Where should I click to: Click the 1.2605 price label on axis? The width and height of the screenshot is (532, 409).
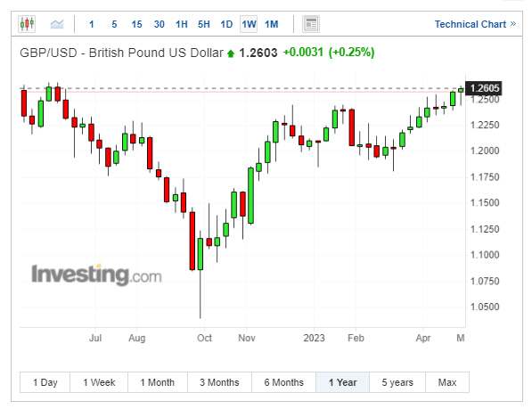484,88
